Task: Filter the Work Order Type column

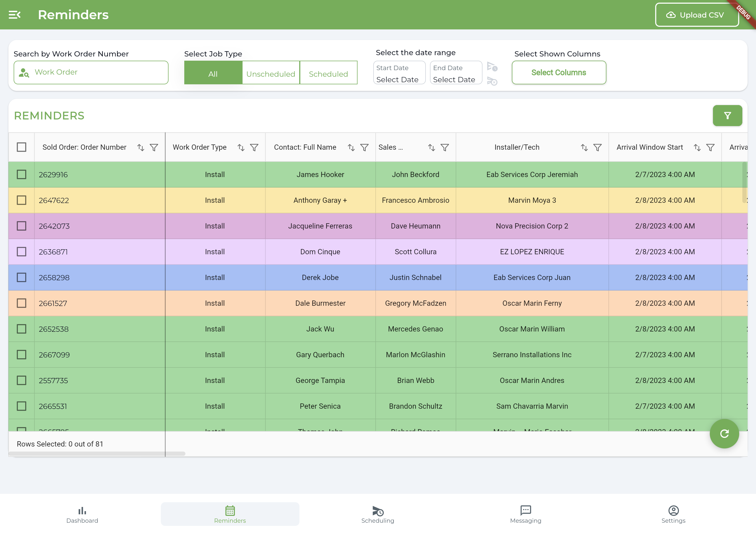Action: 254,148
